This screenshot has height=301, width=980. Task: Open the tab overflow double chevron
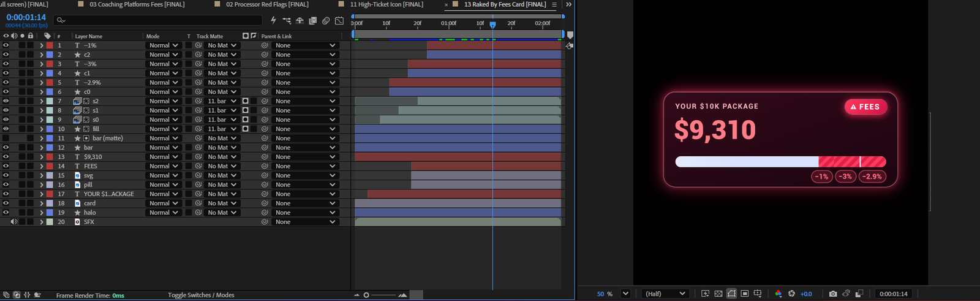tap(568, 4)
